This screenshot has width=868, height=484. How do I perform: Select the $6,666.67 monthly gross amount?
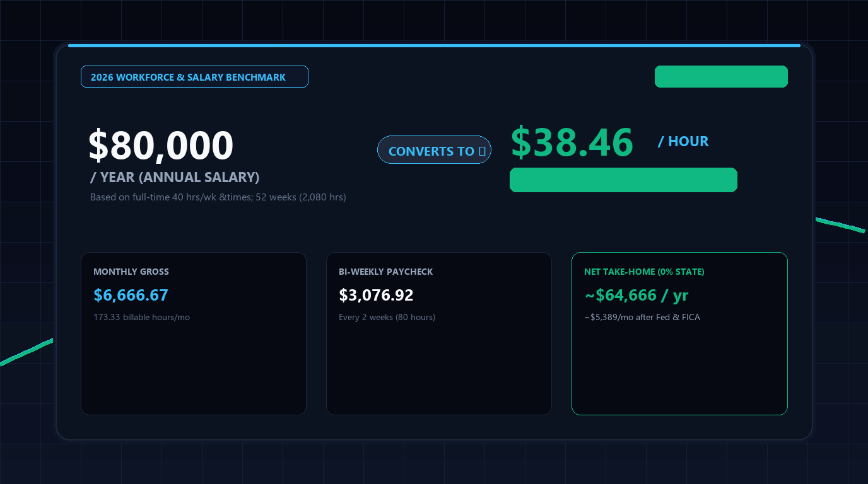click(131, 295)
